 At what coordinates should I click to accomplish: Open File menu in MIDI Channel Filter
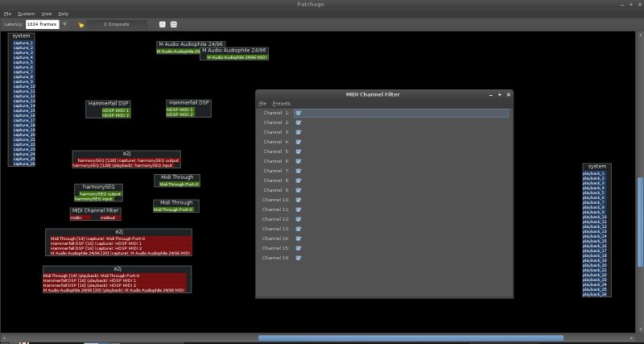tap(263, 104)
